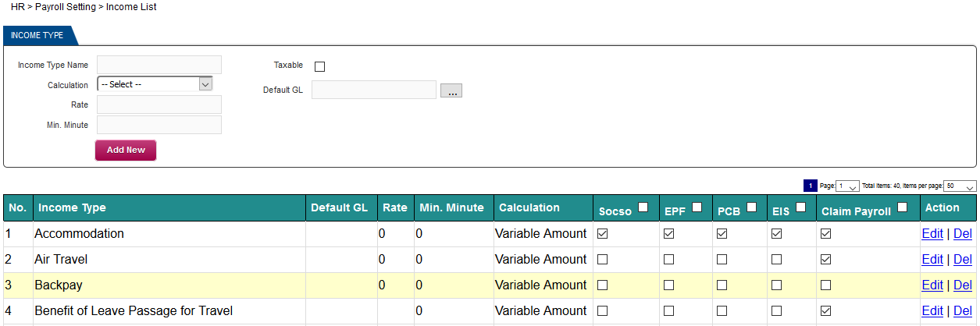The image size is (980, 326).
Task: Click the Min. Minute input field
Action: click(x=159, y=125)
